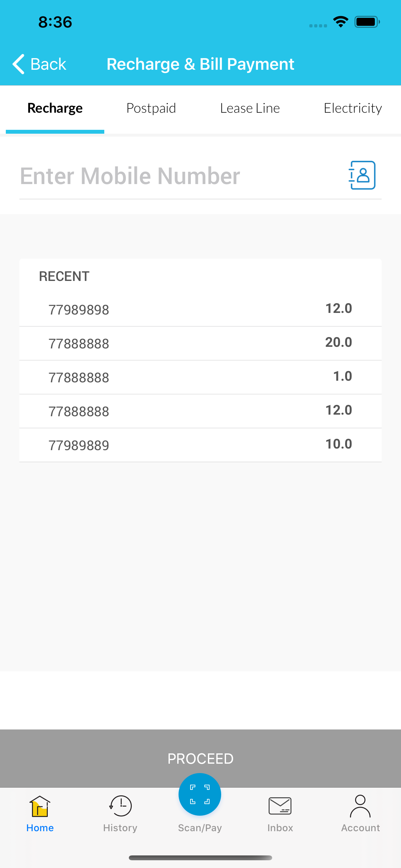
Task: Switch to the Postpaid tab
Action: point(151,108)
